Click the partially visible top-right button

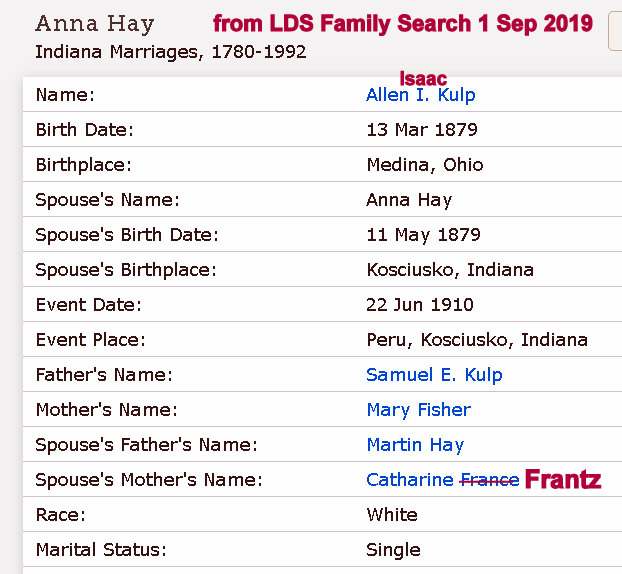(614, 30)
